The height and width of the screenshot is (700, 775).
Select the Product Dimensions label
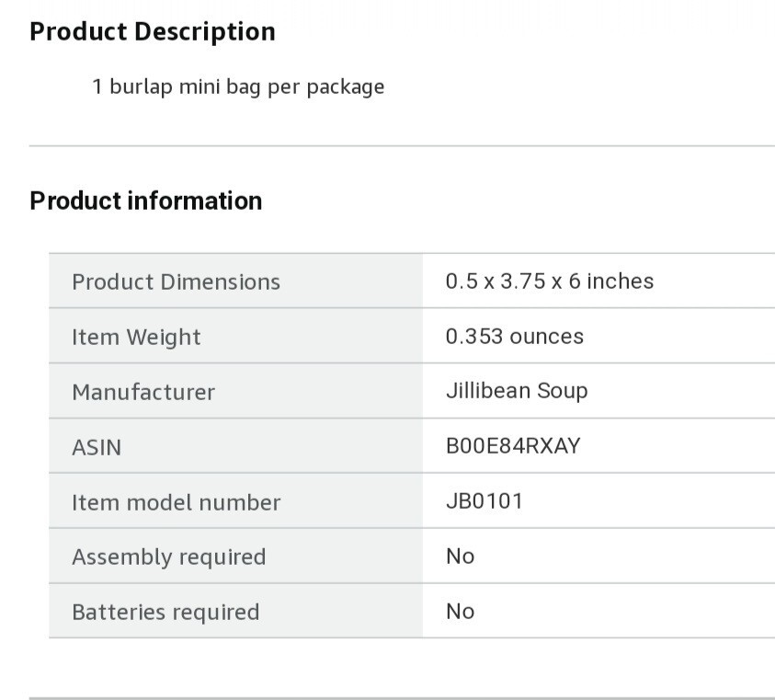176,281
